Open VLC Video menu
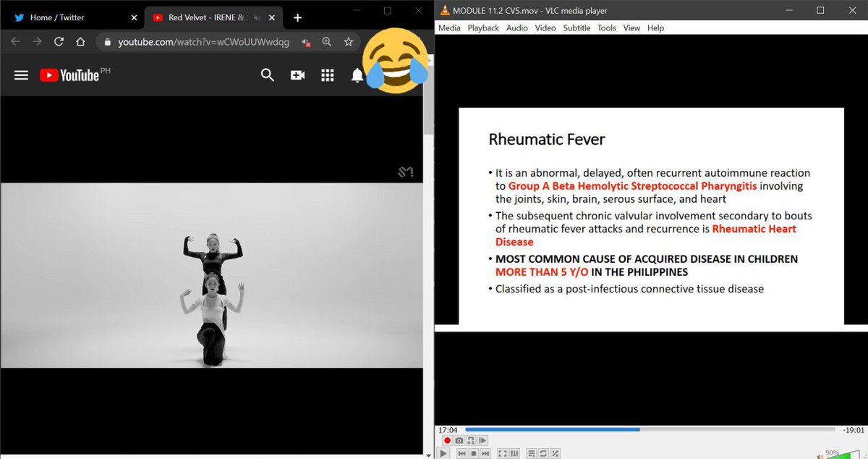 click(x=545, y=28)
